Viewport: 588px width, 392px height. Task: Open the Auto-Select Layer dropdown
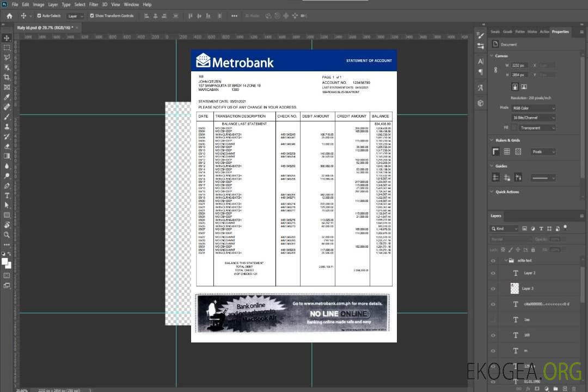75,16
